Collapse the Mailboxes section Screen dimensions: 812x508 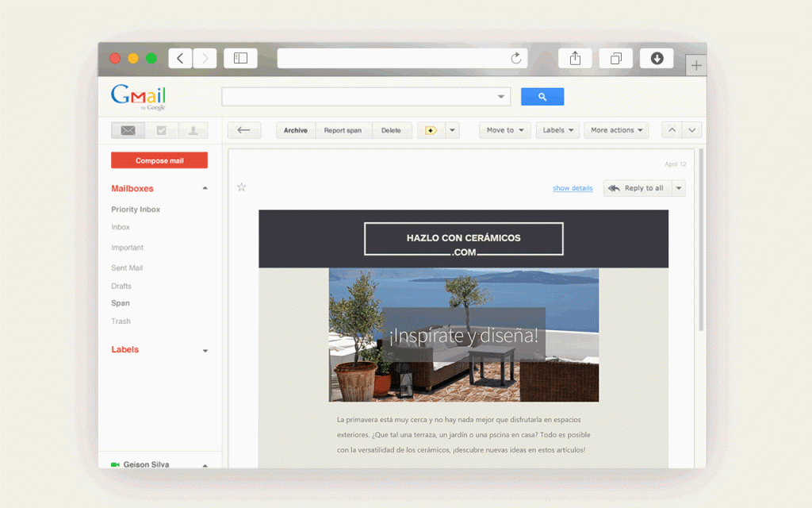tap(205, 188)
